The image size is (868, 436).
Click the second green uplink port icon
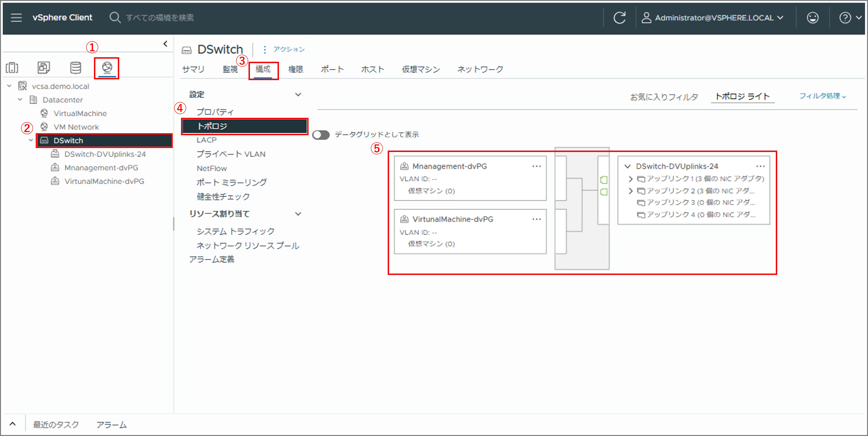[604, 192]
